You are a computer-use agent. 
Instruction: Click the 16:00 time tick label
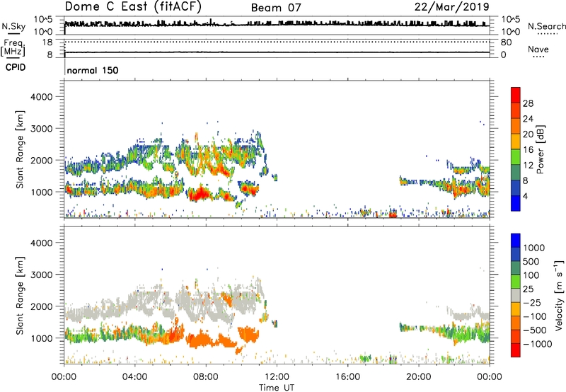(347, 377)
